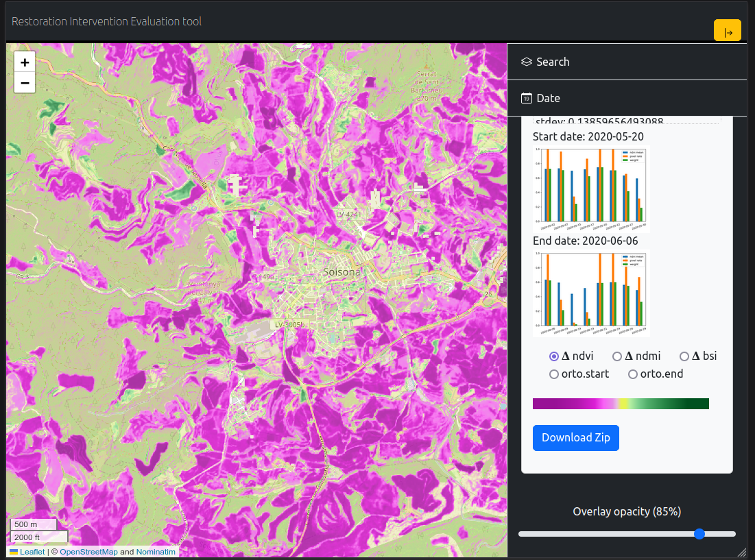
Task: Click the resize handle at bottom-right corner
Action: (741, 552)
